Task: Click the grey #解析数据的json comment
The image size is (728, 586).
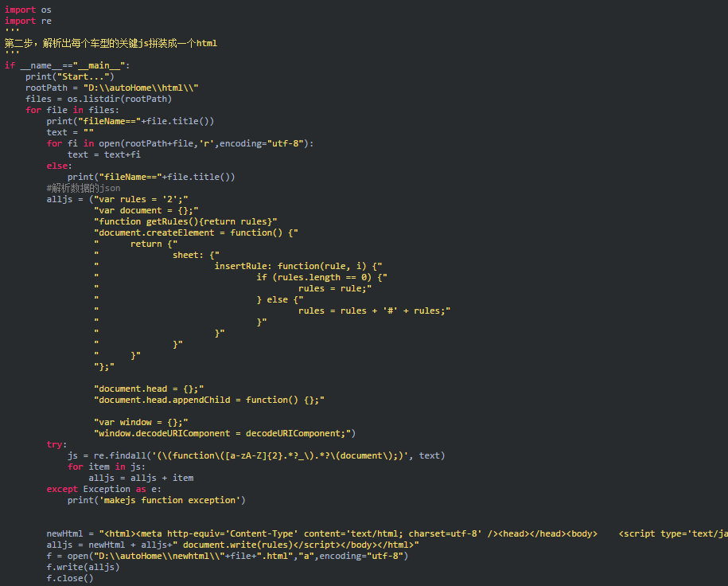Action: tap(83, 188)
